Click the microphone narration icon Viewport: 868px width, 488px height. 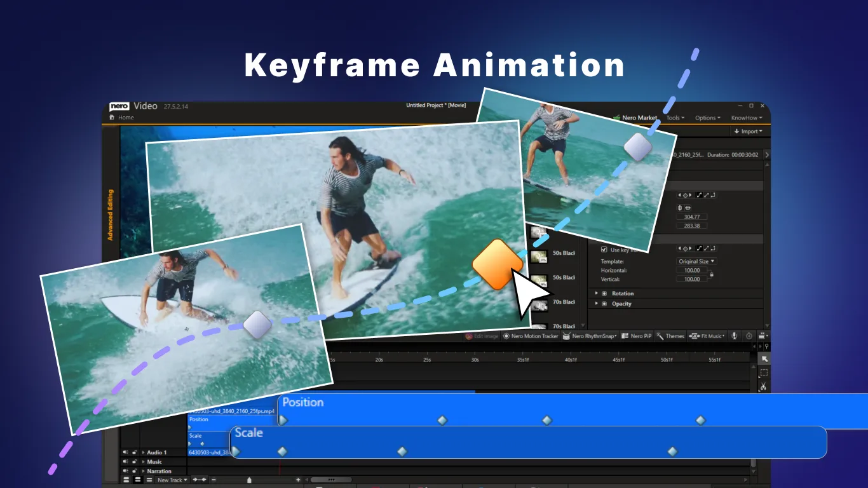pyautogui.click(x=735, y=336)
